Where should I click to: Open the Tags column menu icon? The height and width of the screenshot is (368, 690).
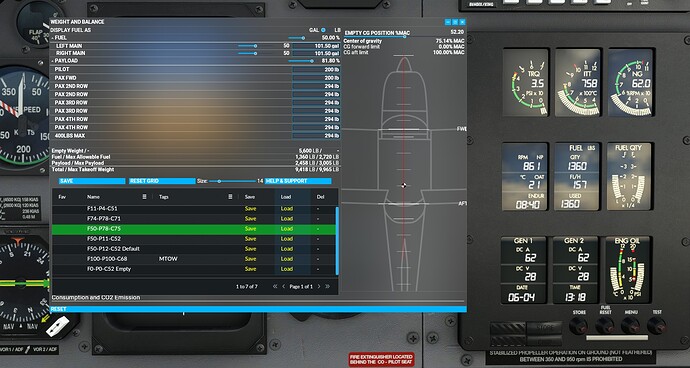click(x=230, y=197)
